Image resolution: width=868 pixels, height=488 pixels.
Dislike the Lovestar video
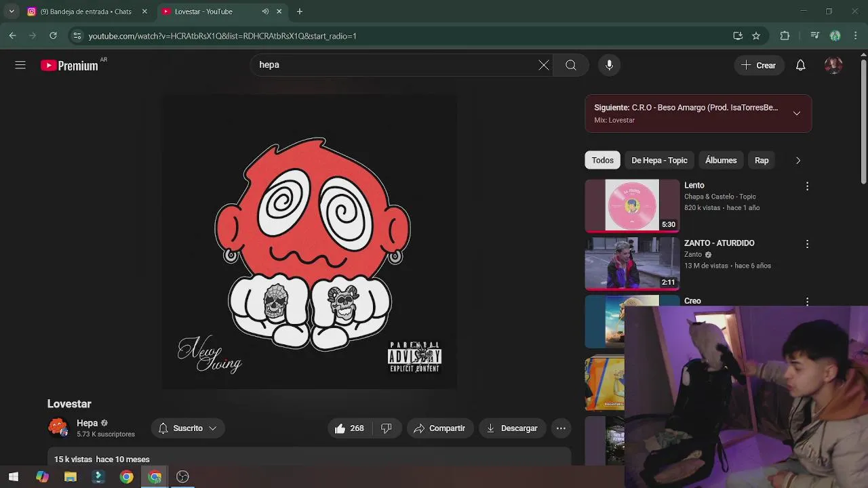point(387,428)
